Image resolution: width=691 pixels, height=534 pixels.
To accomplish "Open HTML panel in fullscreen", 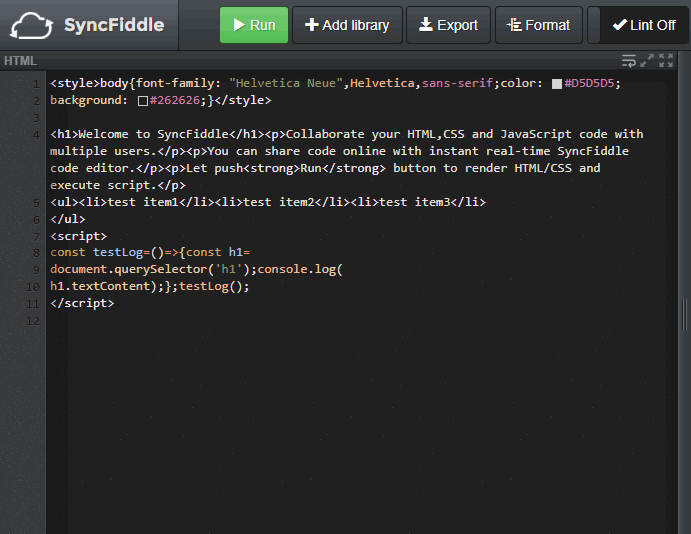I will point(666,61).
